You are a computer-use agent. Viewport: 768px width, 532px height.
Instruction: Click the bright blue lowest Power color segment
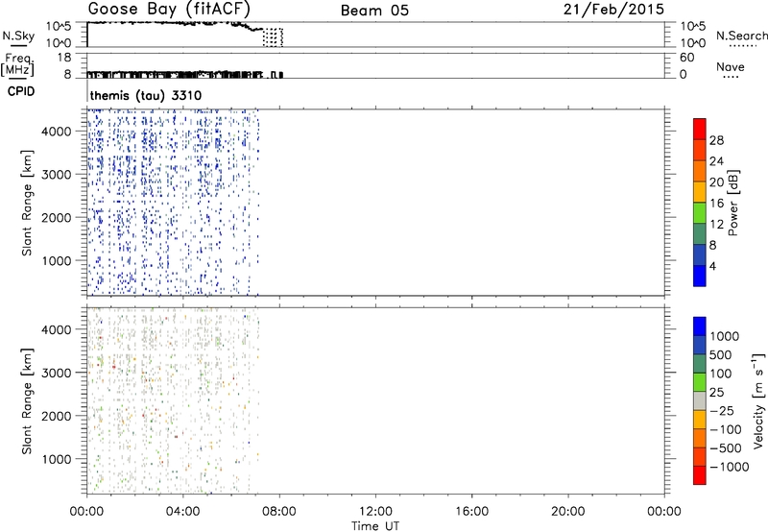[x=700, y=276]
